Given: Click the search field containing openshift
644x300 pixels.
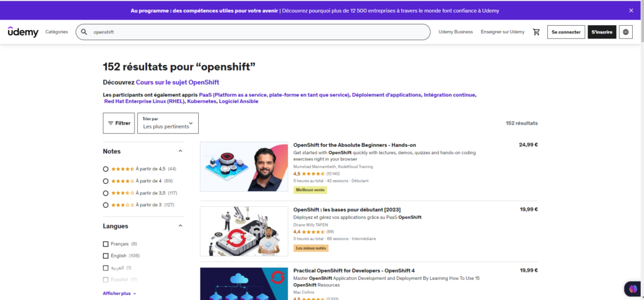Looking at the screenshot, I should tap(253, 32).
